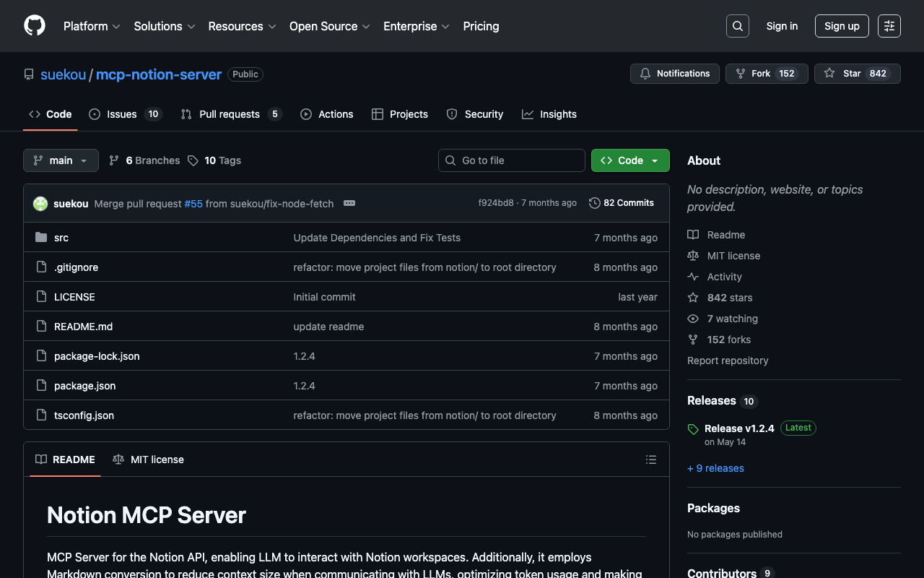The height and width of the screenshot is (578, 924).
Task: Click the Sign up button
Action: click(841, 26)
